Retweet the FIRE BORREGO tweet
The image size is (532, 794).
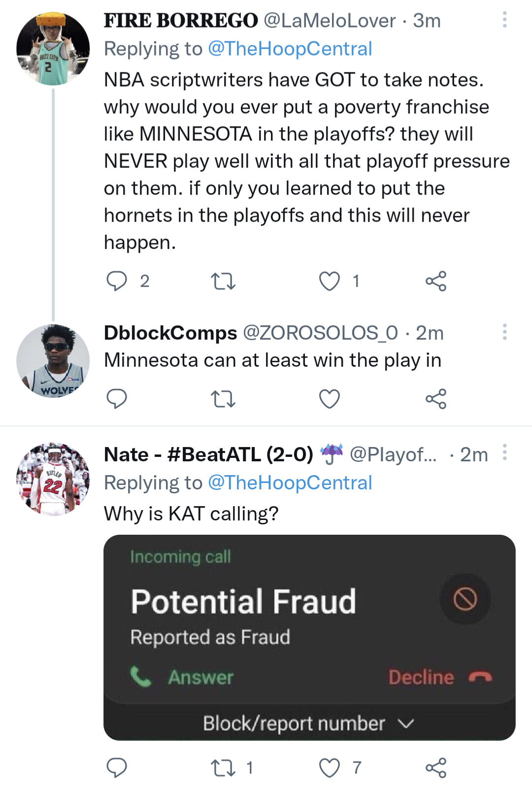223,281
